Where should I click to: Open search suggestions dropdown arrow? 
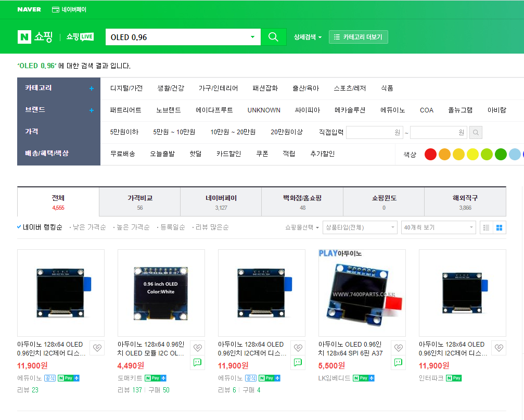[x=253, y=37]
